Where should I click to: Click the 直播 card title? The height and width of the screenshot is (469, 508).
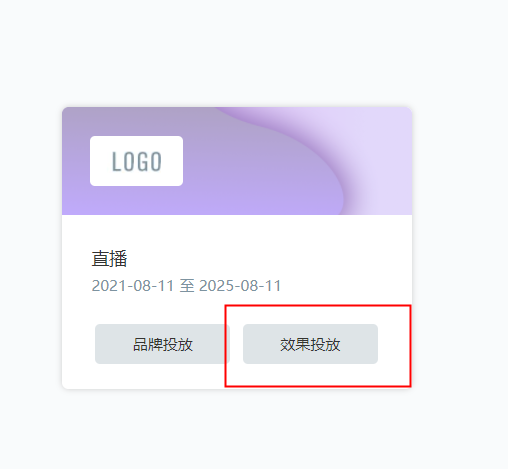109,259
